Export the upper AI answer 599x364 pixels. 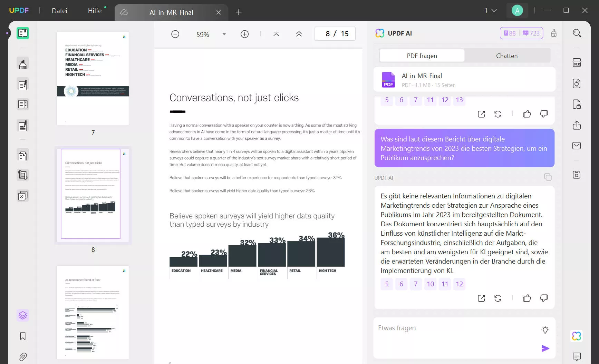(481, 114)
